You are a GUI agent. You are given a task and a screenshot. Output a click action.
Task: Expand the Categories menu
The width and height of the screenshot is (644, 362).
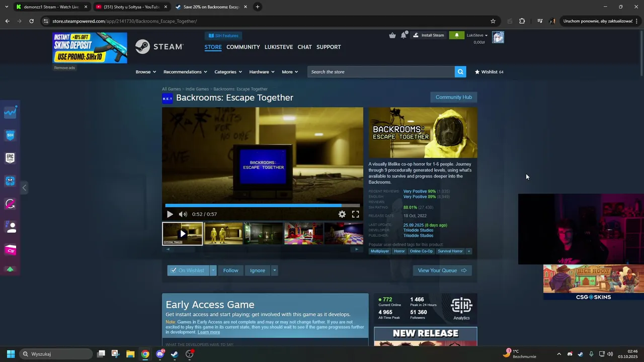pyautogui.click(x=228, y=72)
